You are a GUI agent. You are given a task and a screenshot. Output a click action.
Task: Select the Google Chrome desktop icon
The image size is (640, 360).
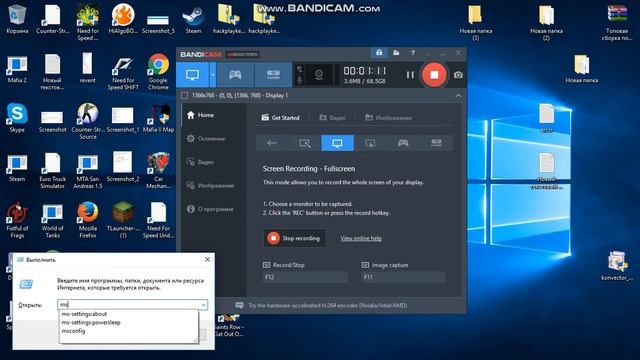(158, 72)
